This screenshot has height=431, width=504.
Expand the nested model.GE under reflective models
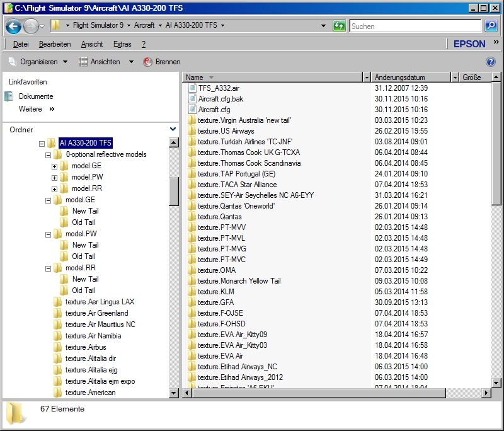55,166
